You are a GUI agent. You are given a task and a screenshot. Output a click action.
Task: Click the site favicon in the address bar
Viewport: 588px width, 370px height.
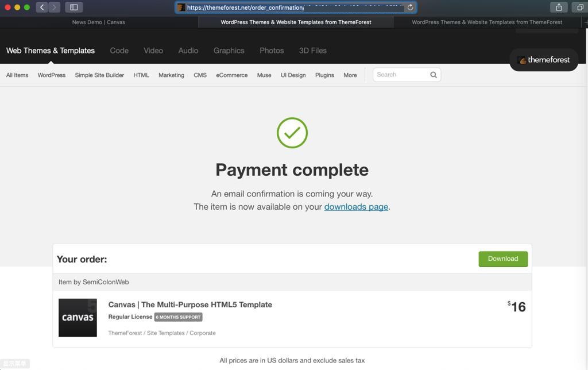181,7
